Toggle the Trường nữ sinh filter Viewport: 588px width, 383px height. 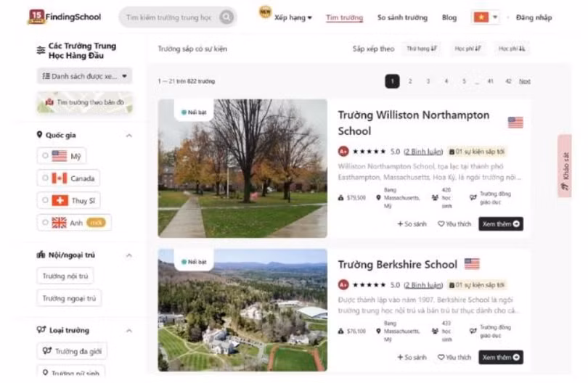click(71, 372)
